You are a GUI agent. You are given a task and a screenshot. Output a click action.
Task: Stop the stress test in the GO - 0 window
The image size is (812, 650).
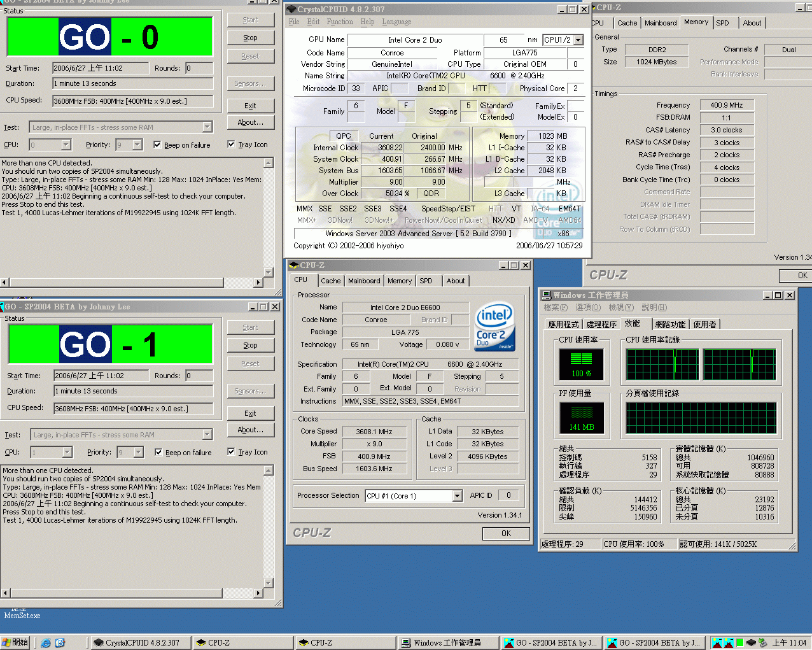250,38
